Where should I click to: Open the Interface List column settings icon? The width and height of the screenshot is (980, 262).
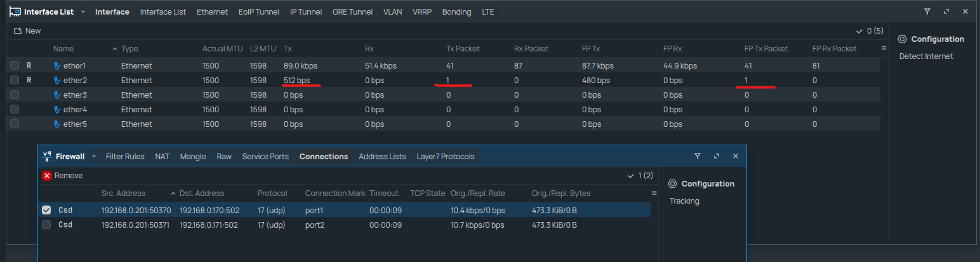pos(884,48)
